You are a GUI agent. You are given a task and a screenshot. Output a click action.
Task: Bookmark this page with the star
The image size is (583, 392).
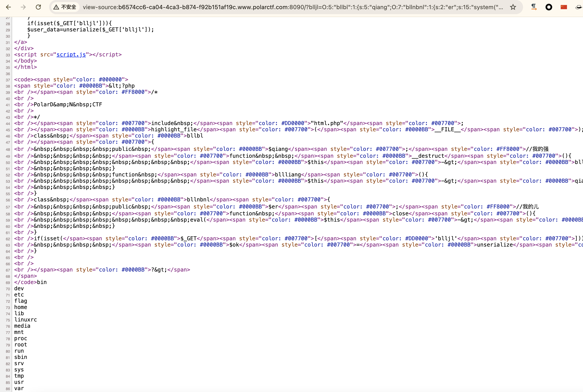513,7
